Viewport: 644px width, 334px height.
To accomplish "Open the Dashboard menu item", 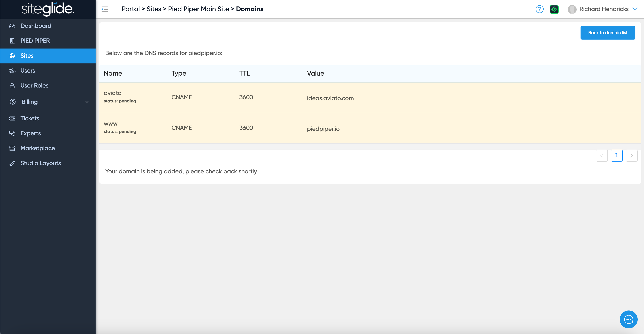I will pyautogui.click(x=48, y=26).
